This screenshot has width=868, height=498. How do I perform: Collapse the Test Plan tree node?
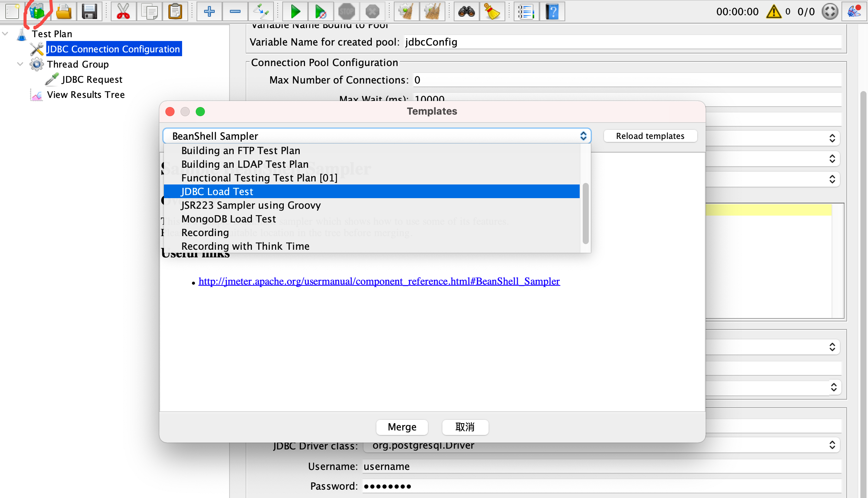coord(5,34)
